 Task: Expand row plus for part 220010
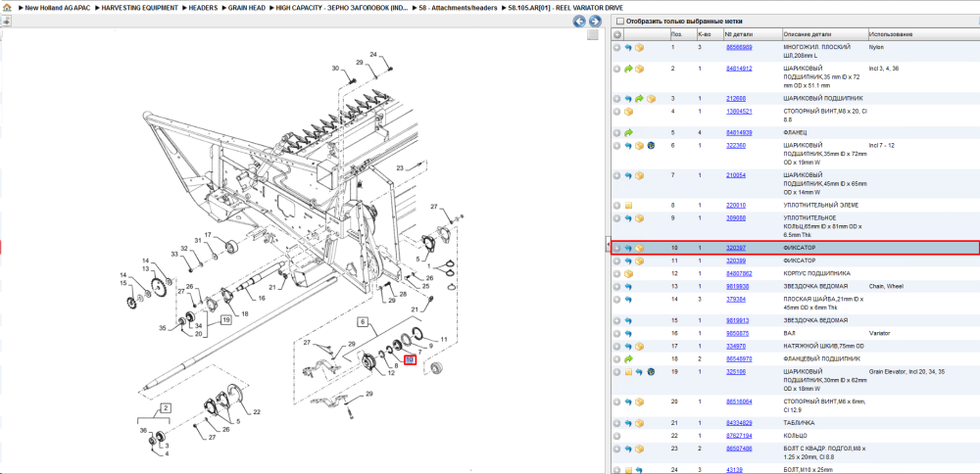pos(616,205)
